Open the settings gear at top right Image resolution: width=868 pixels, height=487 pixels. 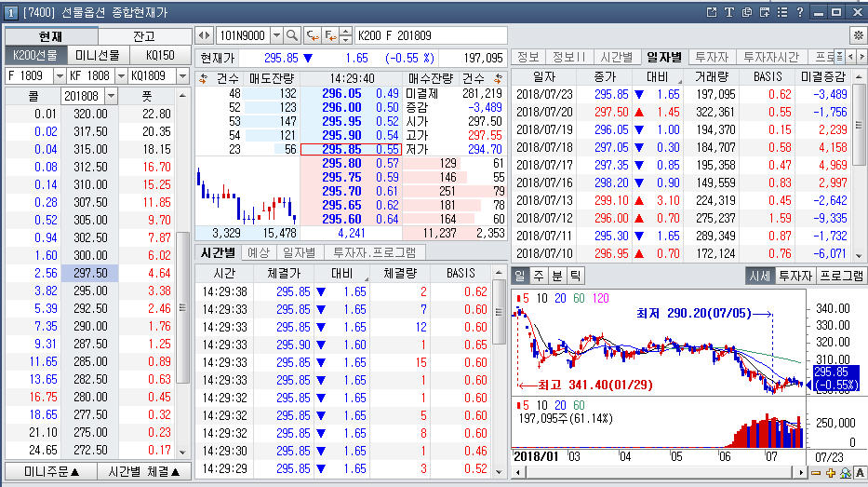click(858, 35)
